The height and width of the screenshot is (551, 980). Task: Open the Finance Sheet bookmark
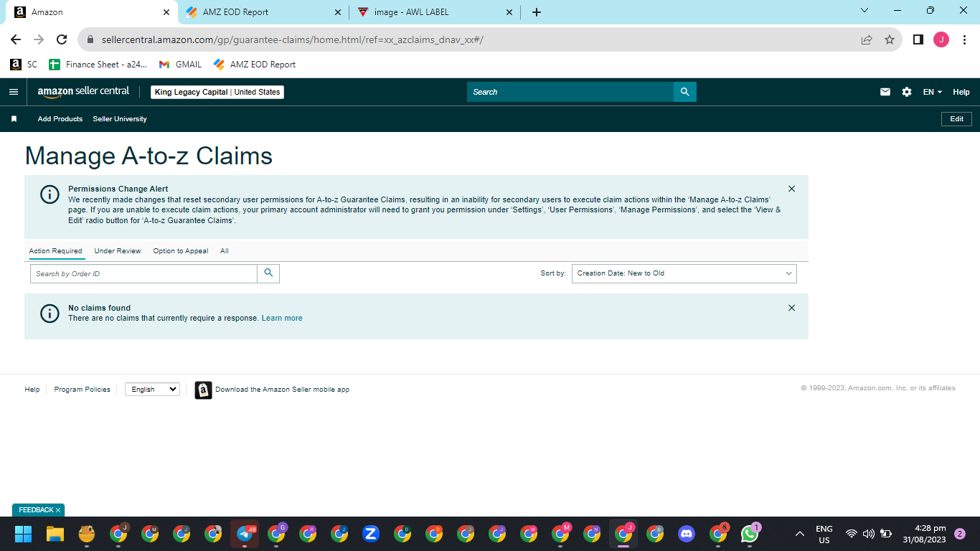pos(98,65)
